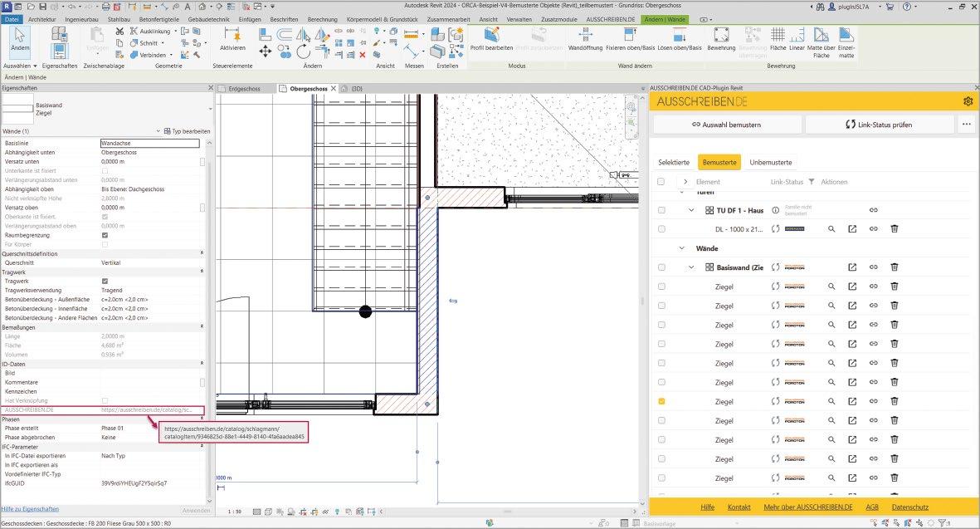Open the Wände (1) filter dropdown

(x=158, y=131)
